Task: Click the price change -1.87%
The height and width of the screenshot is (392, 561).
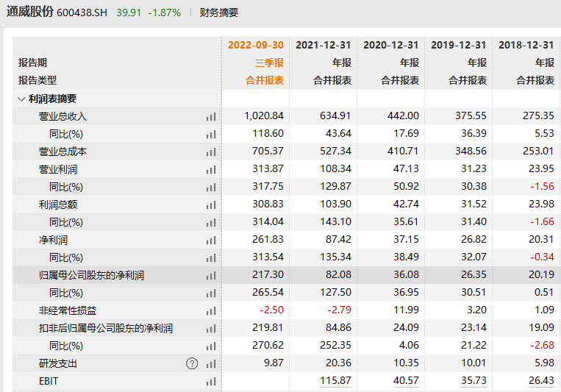Action: tap(165, 13)
